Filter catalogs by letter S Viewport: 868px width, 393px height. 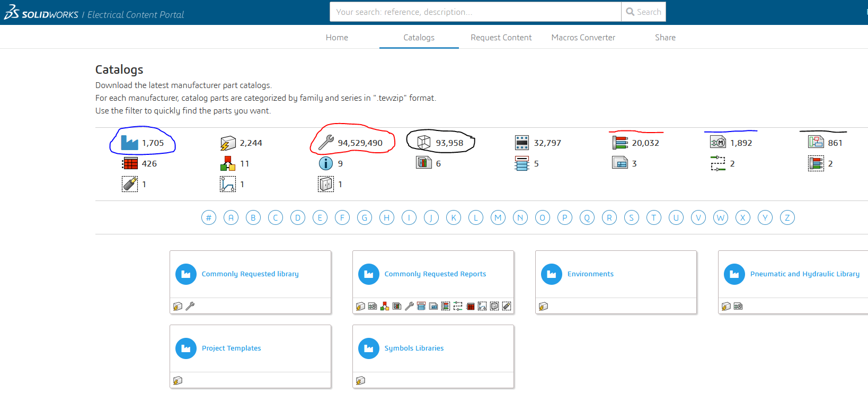(632, 217)
